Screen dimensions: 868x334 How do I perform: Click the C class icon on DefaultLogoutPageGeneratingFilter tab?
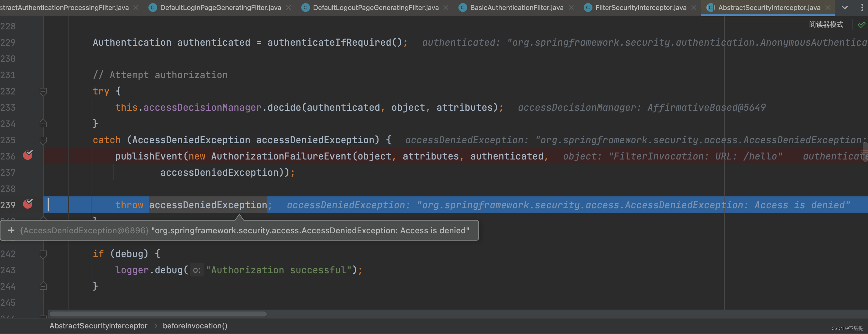click(305, 8)
